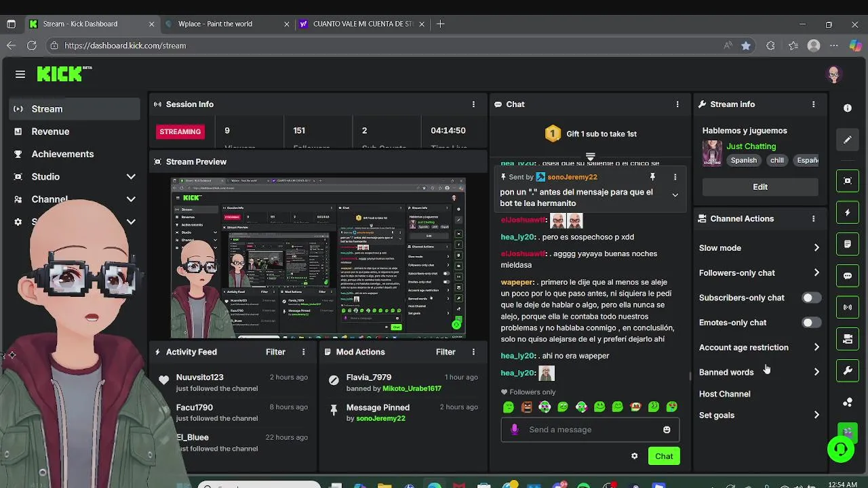The image size is (868, 488).
Task: Click sonoJeremy22 username in pinned message
Action: coord(572,177)
